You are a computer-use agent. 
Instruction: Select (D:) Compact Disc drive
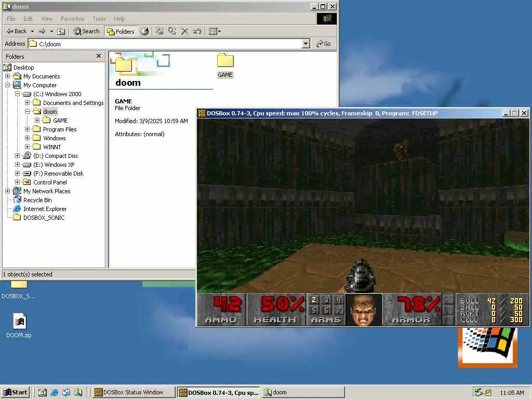pyautogui.click(x=56, y=156)
